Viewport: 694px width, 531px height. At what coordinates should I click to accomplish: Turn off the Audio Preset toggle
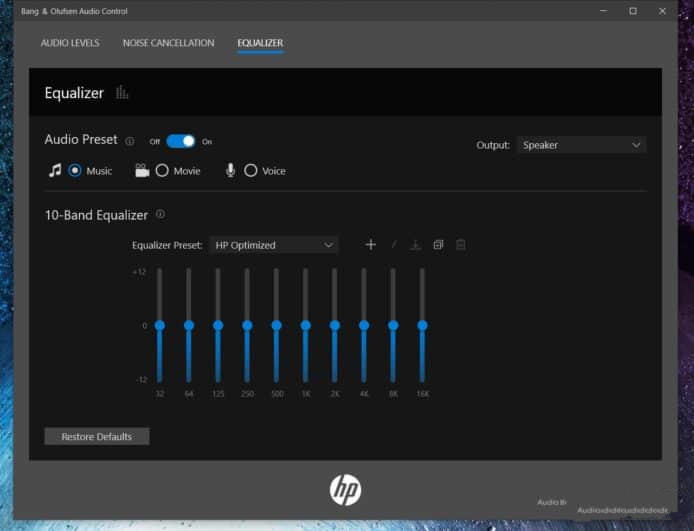pyautogui.click(x=181, y=141)
